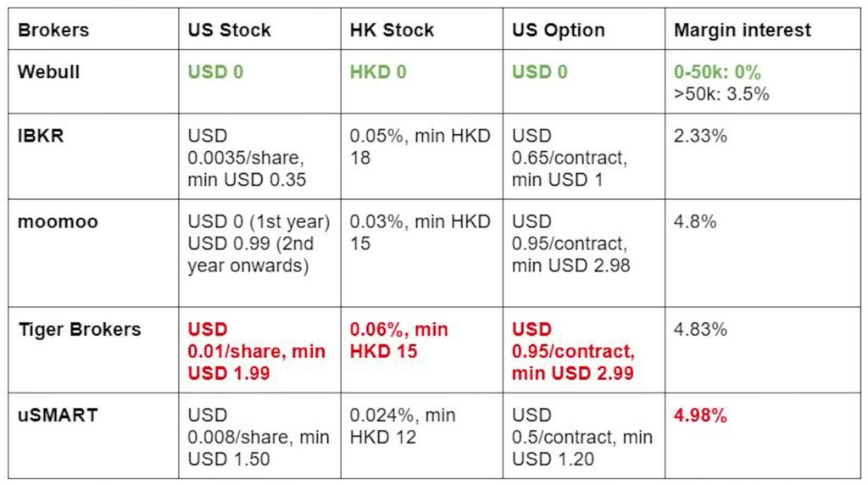Click moomoo's 0.03%, min HKD 15 cell
Viewport: 868px width, 485px height.
point(420,232)
